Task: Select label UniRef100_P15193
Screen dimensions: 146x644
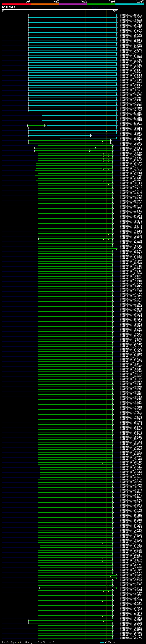Action: coord(131,208)
